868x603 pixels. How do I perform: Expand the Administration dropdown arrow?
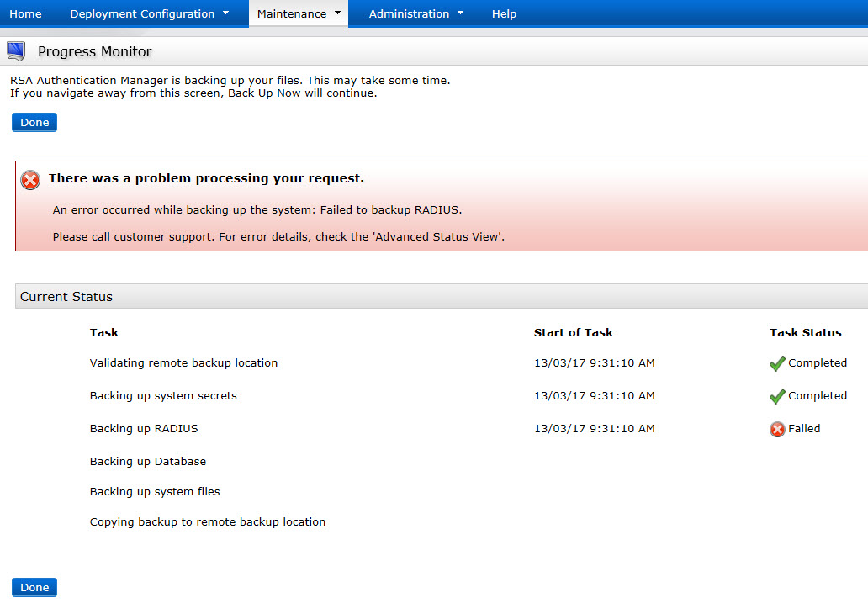[460, 13]
